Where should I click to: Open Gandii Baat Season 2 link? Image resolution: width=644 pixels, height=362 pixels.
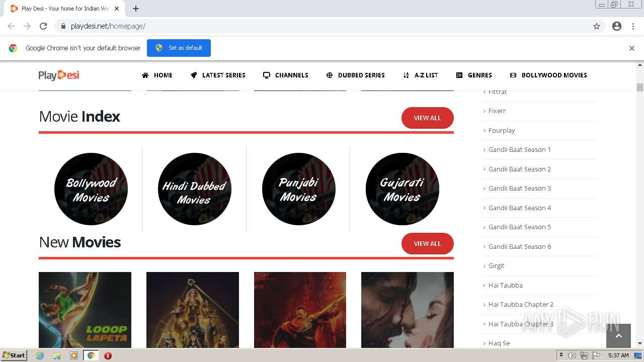(x=520, y=169)
